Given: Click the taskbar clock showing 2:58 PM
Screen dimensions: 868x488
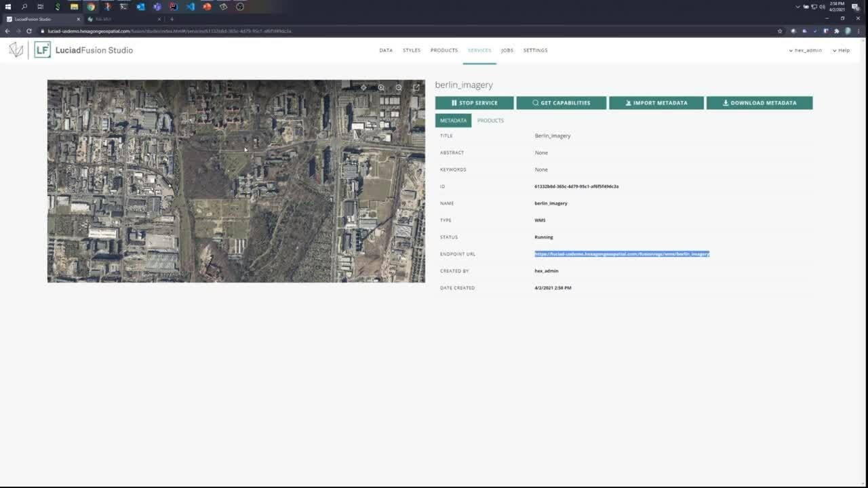Looking at the screenshot, I should [x=837, y=7].
